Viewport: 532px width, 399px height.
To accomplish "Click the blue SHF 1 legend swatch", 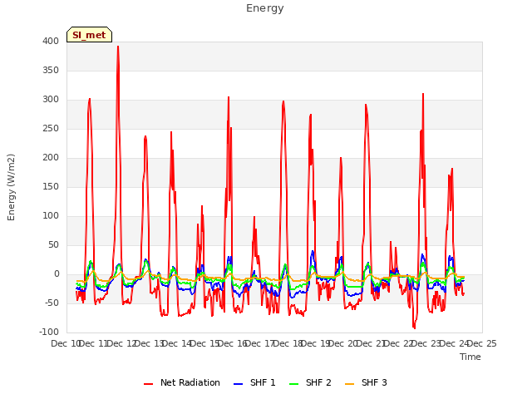I will coord(239,384).
